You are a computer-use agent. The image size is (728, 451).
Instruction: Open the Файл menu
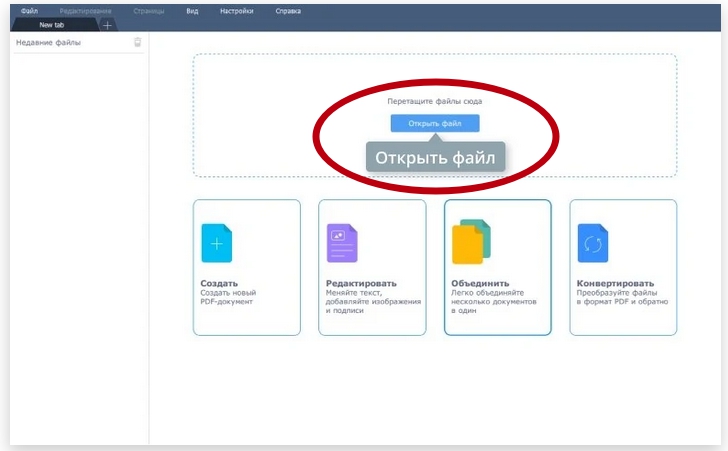pyautogui.click(x=29, y=11)
